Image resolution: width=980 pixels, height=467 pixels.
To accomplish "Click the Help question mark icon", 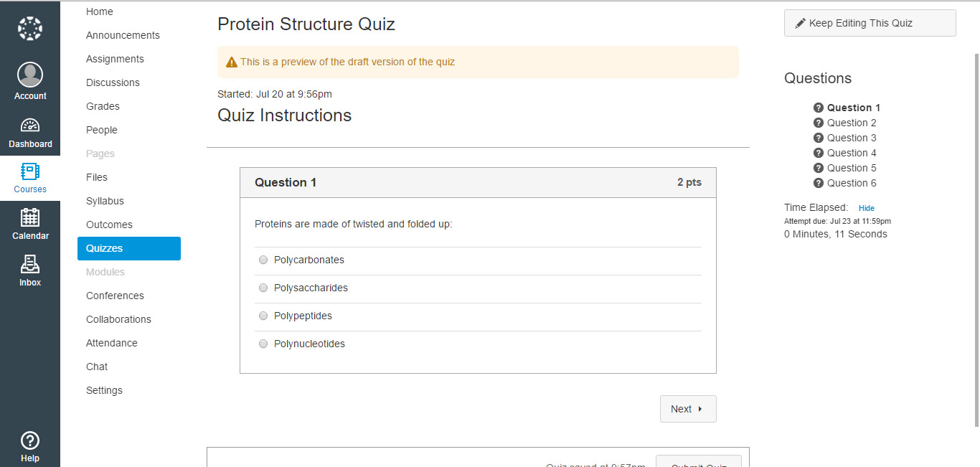I will (30, 440).
